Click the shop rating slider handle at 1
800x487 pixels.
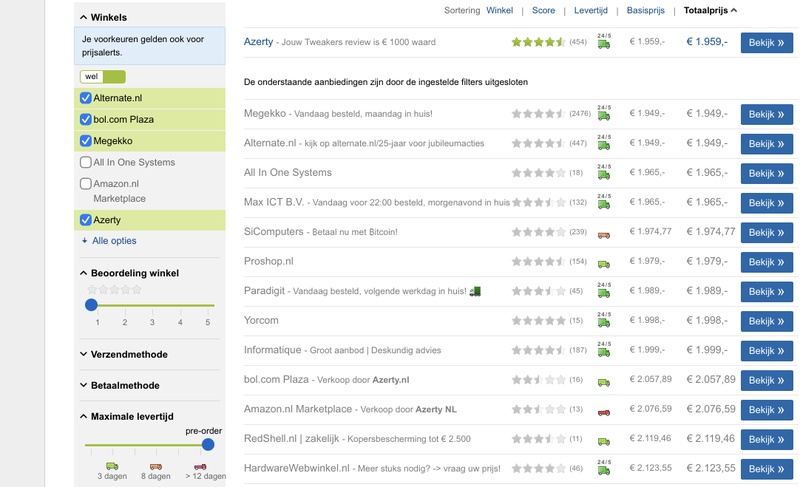coord(91,305)
